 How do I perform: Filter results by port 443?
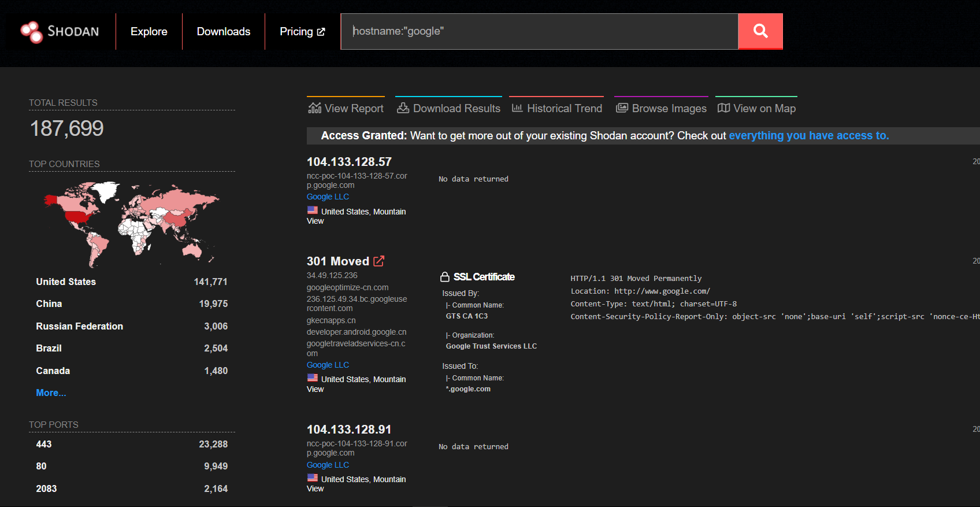(x=44, y=444)
